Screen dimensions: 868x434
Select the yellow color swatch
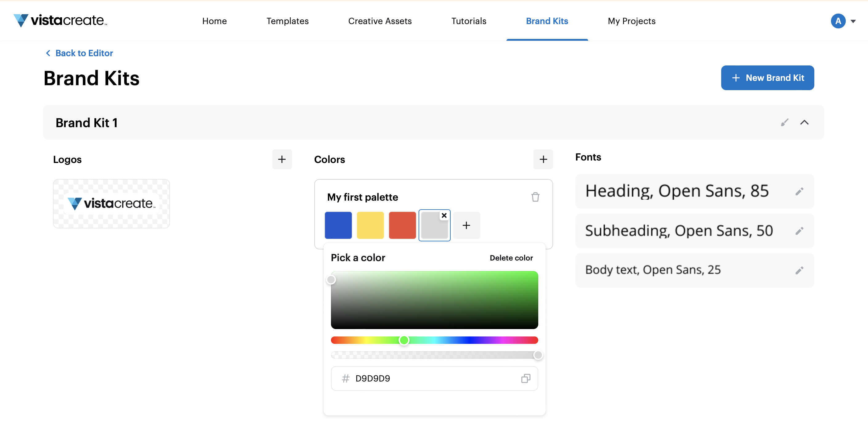coord(370,225)
